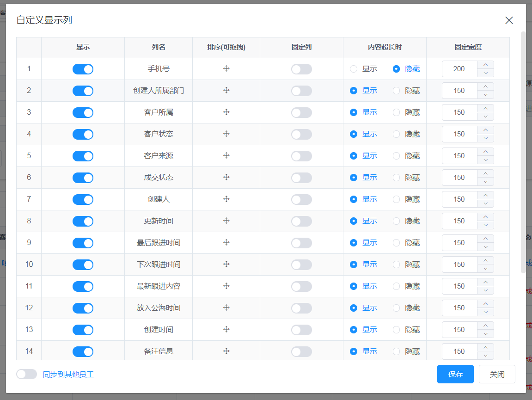Click the drag-sort icon for 手机号 row
Image resolution: width=532 pixels, height=400 pixels.
(x=226, y=69)
